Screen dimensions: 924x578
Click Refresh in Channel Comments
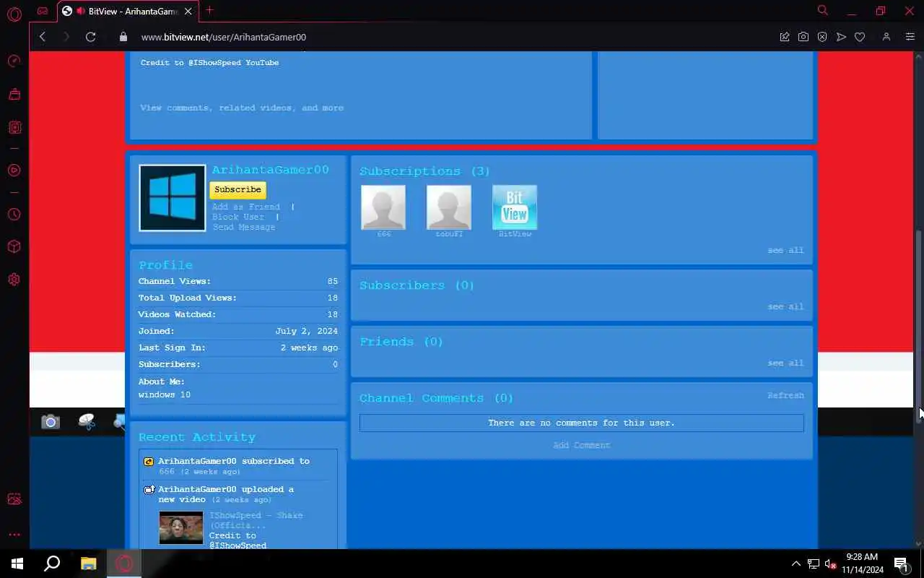[785, 395]
